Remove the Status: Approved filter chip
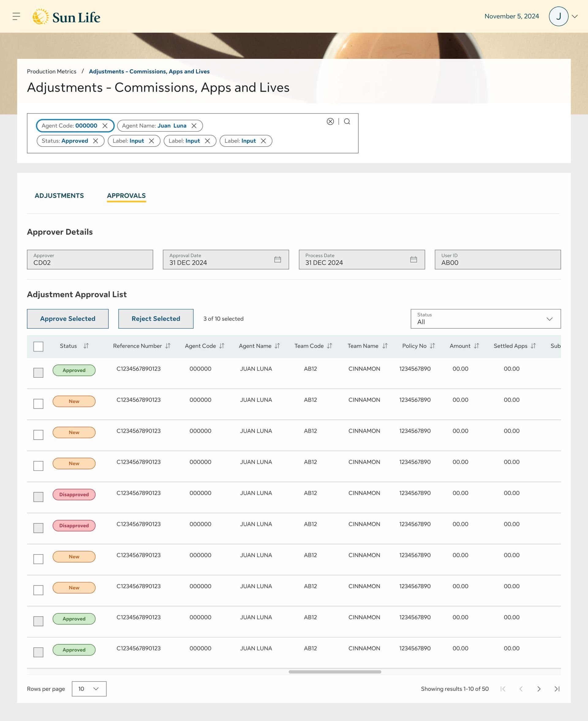The height and width of the screenshot is (721, 588). 96,141
